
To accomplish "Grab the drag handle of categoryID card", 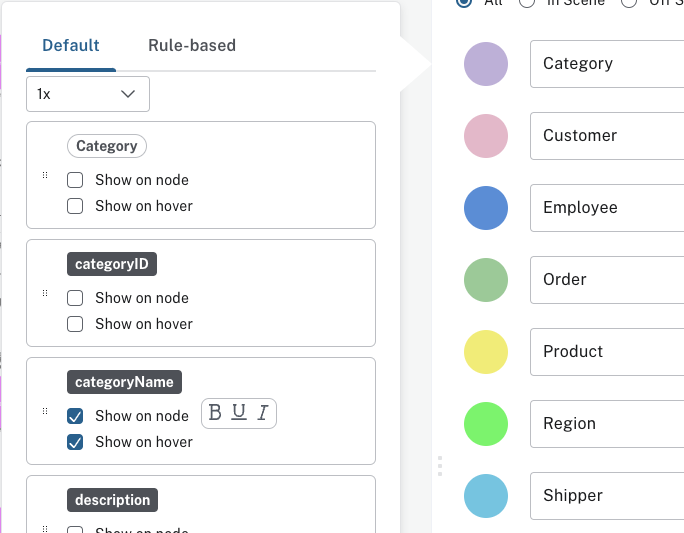I will [45, 293].
